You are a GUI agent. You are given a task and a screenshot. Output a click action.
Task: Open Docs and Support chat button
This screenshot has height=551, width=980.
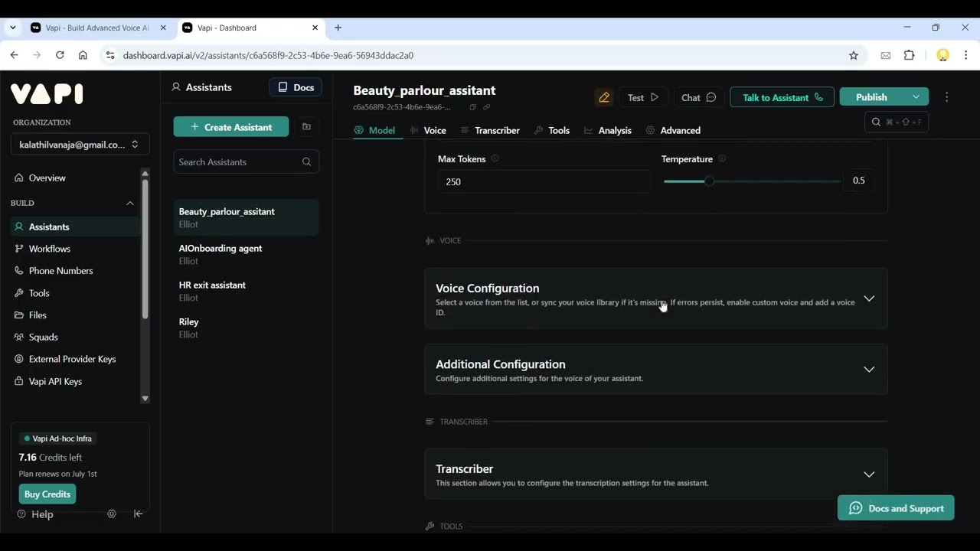point(896,508)
